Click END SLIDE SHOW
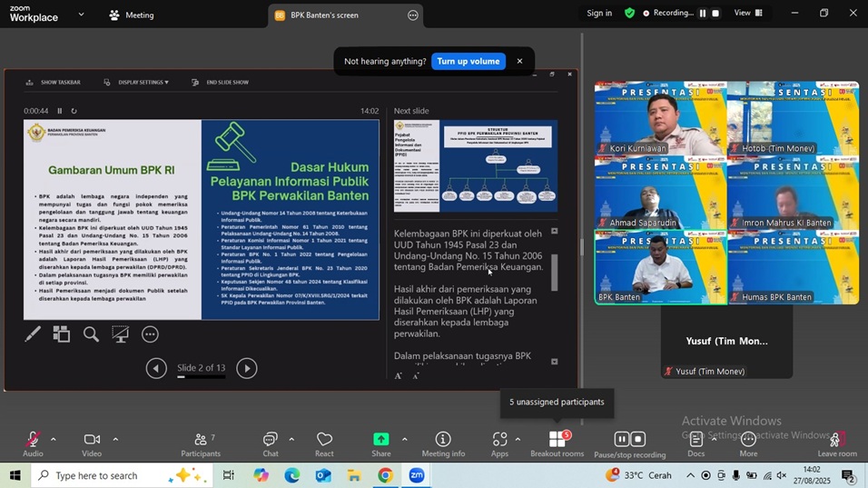 221,82
